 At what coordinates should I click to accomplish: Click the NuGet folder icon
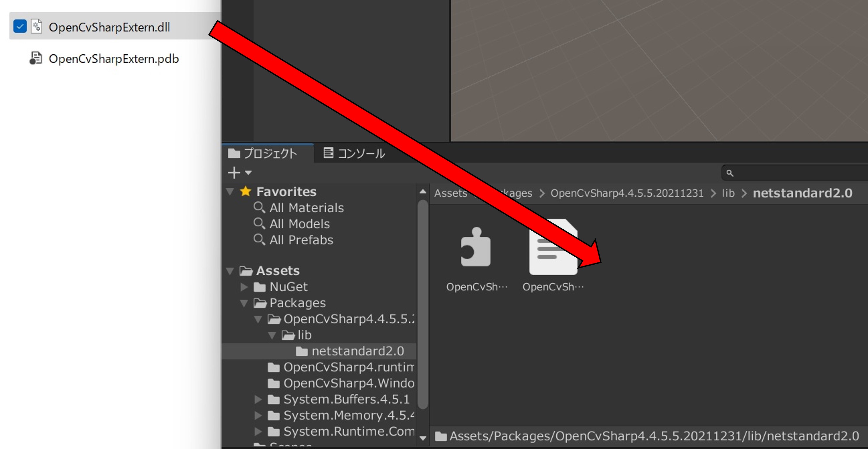tap(259, 287)
